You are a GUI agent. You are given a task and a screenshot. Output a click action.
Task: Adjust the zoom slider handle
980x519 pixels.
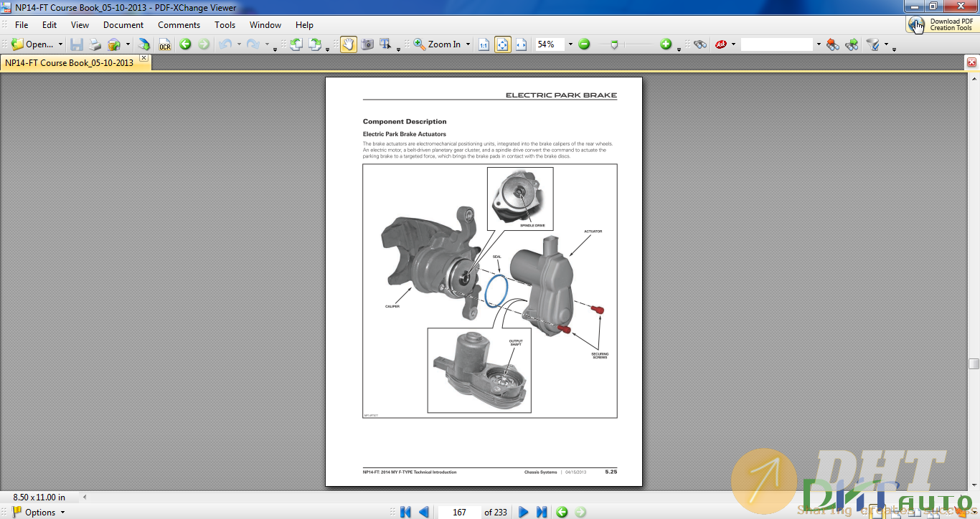[x=614, y=44]
